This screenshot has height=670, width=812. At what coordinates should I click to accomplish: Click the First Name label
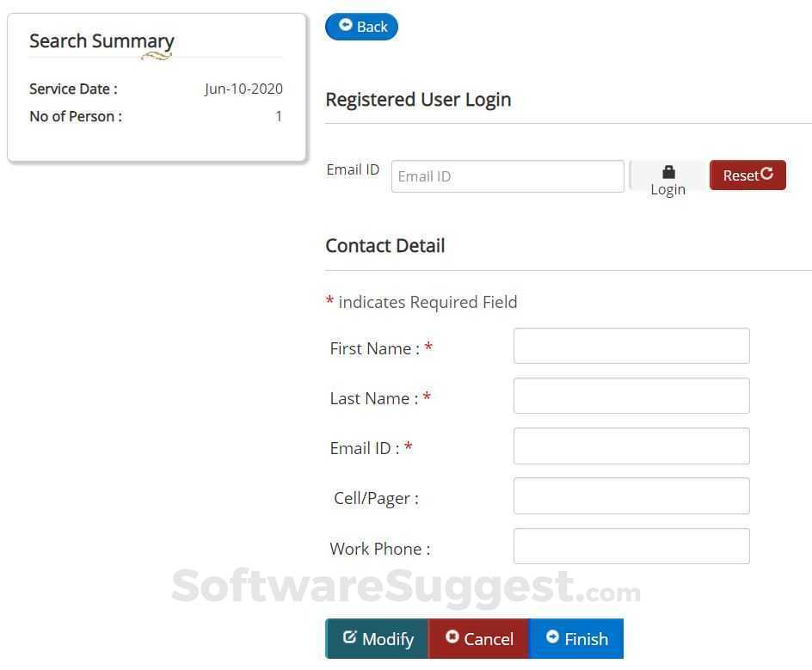(x=374, y=348)
